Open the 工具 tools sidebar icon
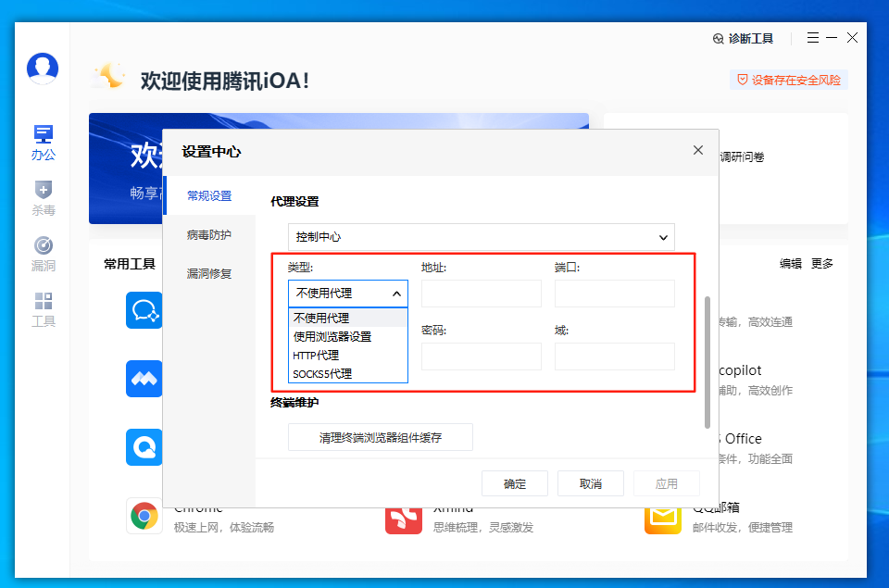889x588 pixels. point(43,307)
